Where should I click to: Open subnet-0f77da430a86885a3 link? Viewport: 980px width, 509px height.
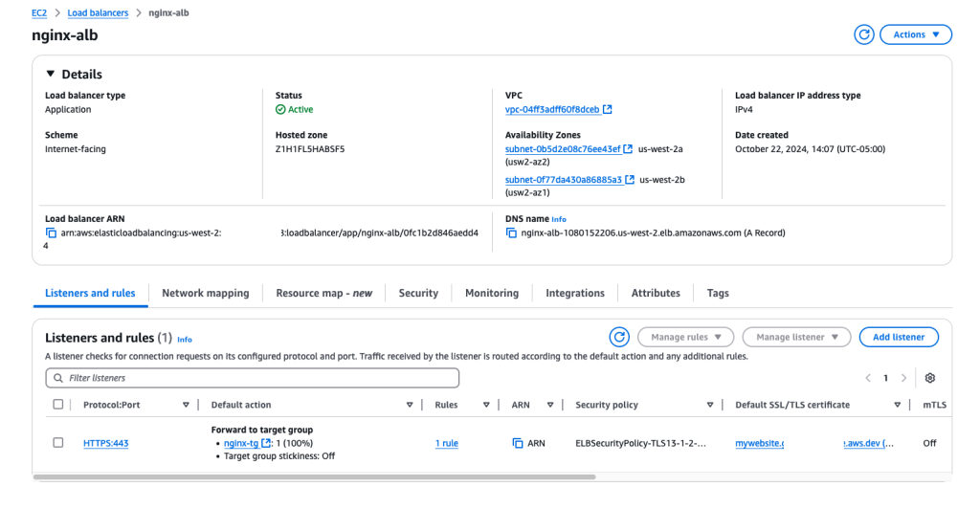coord(563,179)
